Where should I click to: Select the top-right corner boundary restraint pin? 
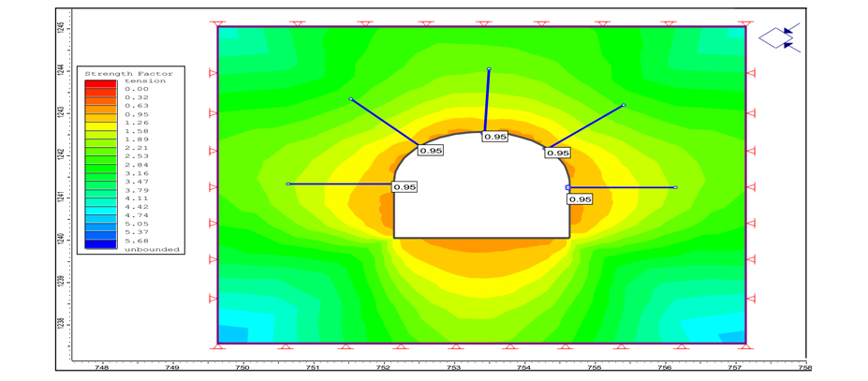(745, 23)
